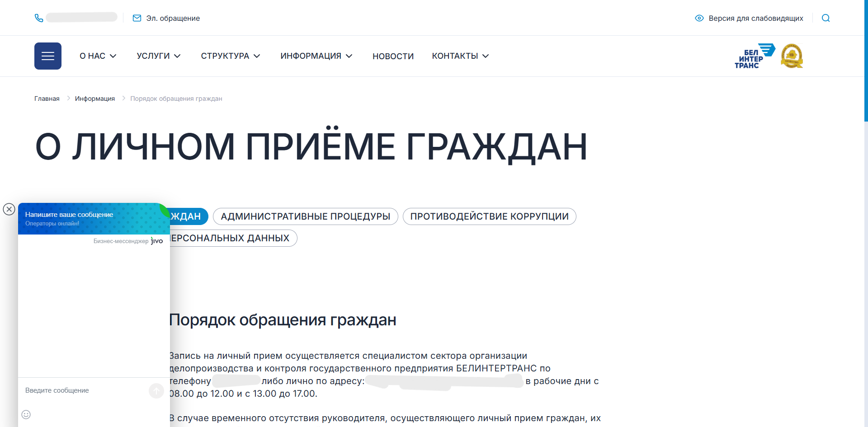Expand the chevron next to СТРУКТУРА
The image size is (868, 427).
point(257,56)
